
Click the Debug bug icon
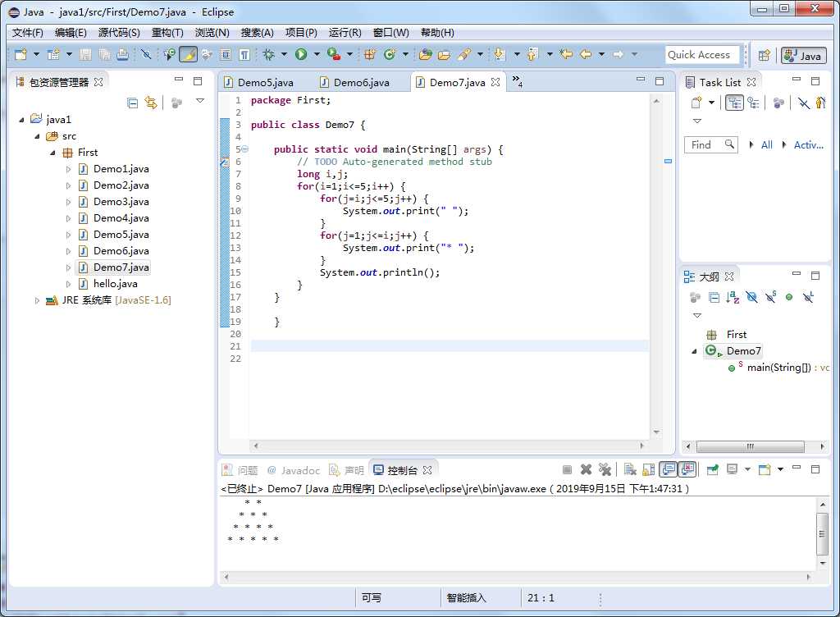click(x=269, y=54)
